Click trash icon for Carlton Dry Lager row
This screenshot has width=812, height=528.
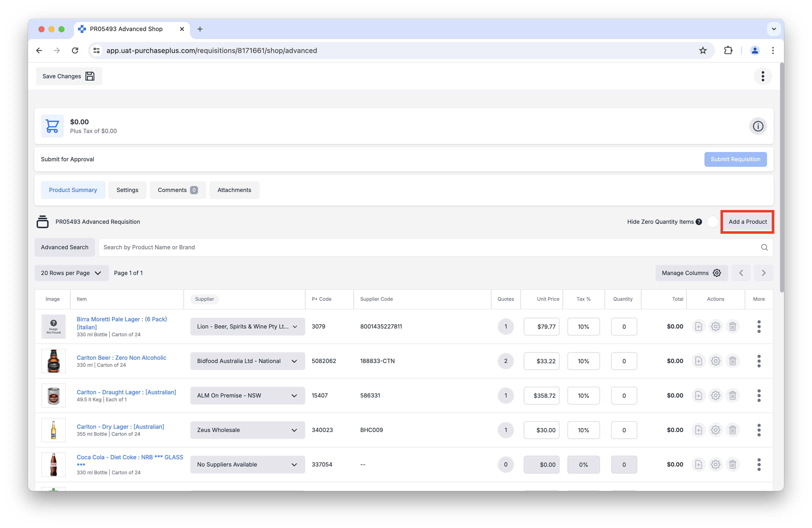click(732, 430)
